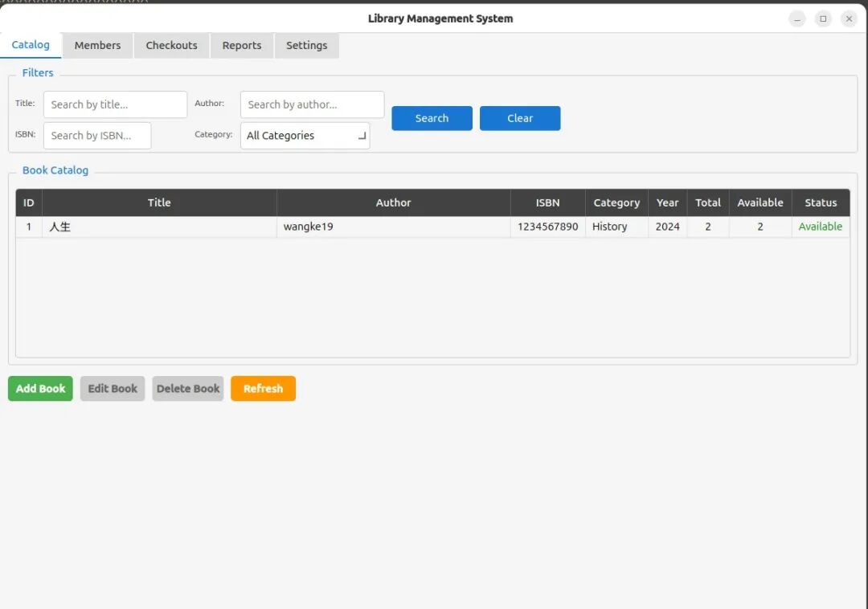Open the Members tab
Image resolution: width=868 pixels, height=609 pixels.
pyautogui.click(x=97, y=45)
